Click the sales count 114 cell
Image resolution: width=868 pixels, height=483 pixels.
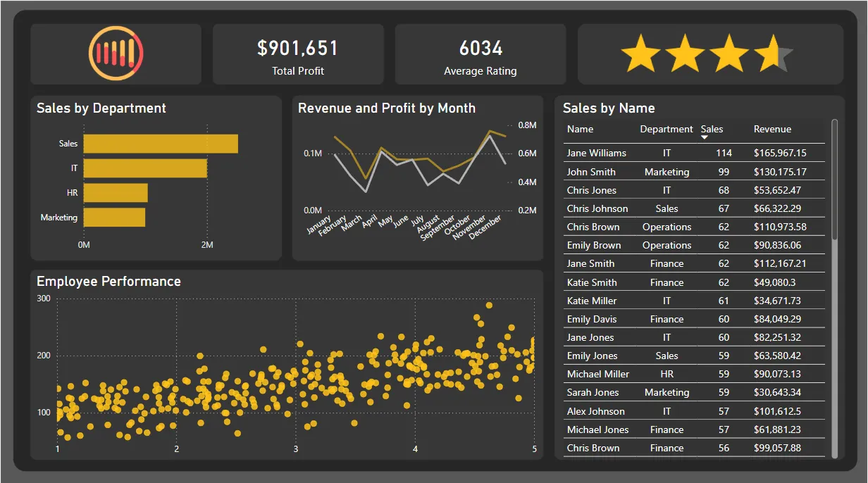tap(724, 153)
